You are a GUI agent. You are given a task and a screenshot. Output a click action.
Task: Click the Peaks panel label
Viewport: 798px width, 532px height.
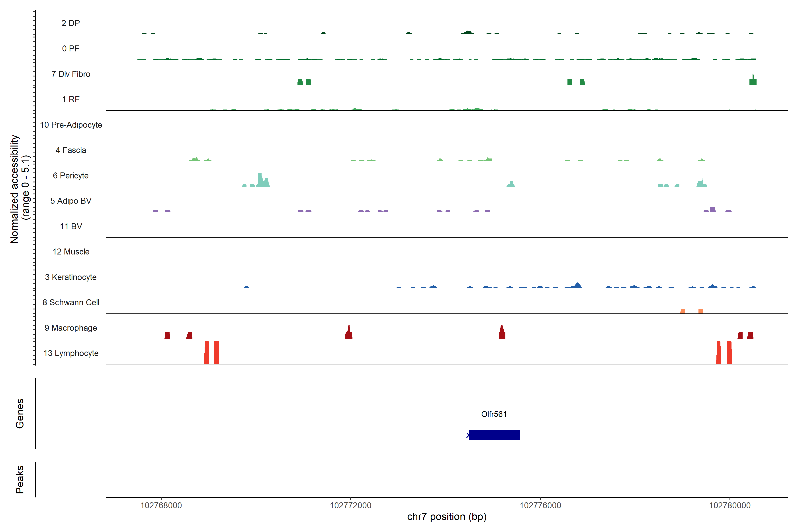[x=20, y=479]
